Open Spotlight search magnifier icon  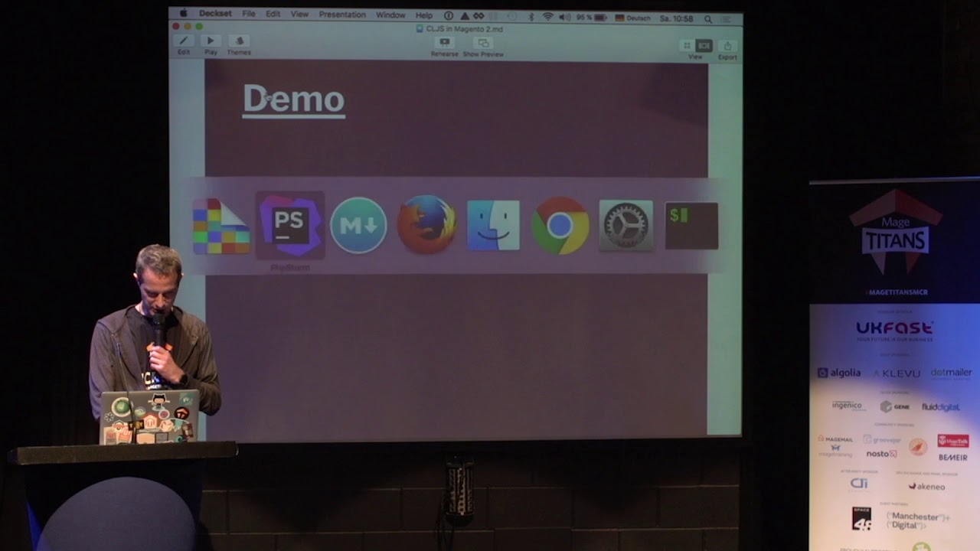(708, 19)
